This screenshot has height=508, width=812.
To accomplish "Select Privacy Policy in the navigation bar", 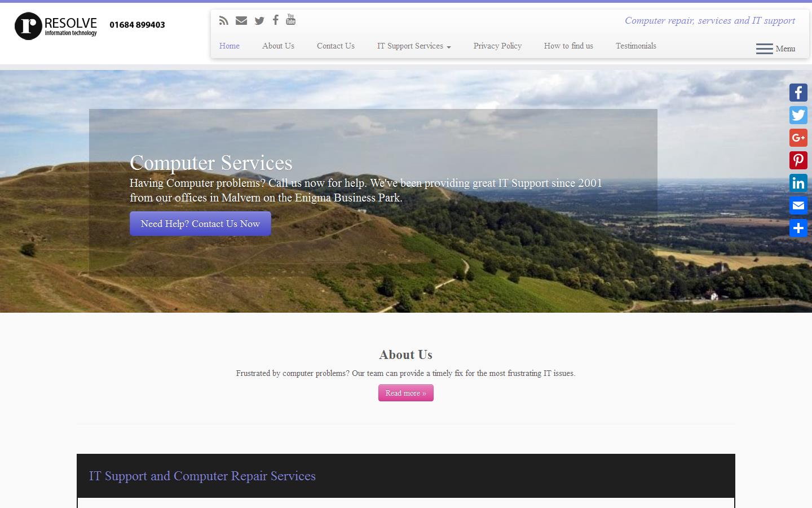I will tap(497, 46).
